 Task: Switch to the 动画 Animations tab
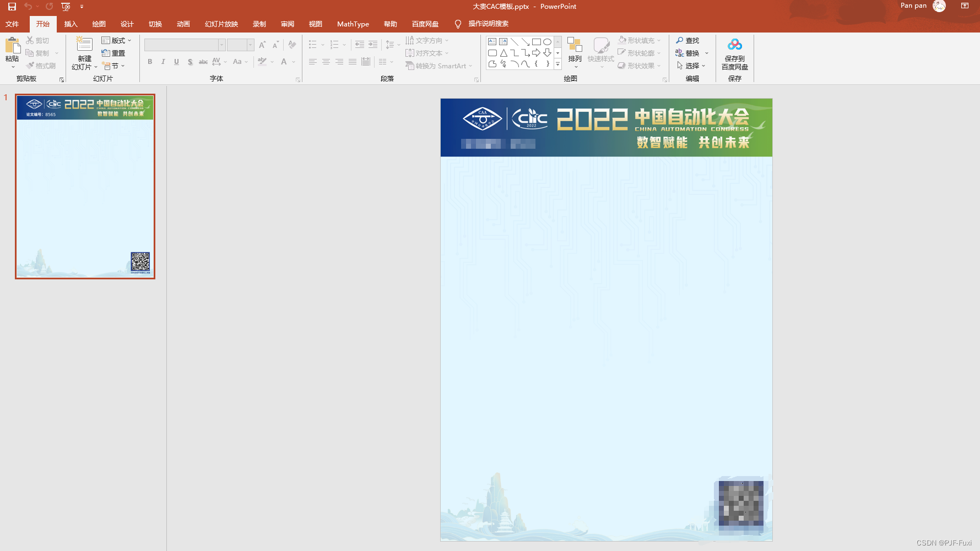coord(183,24)
